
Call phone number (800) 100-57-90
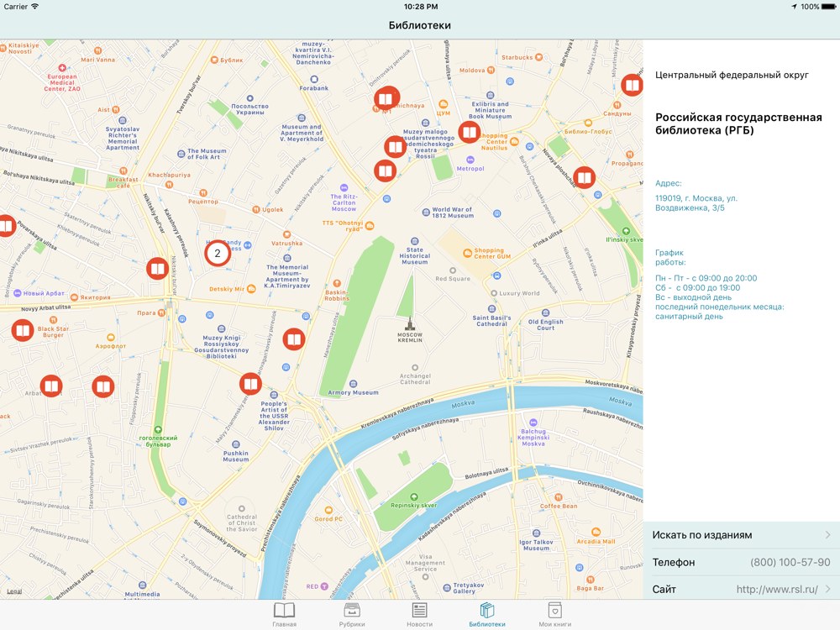(x=790, y=562)
